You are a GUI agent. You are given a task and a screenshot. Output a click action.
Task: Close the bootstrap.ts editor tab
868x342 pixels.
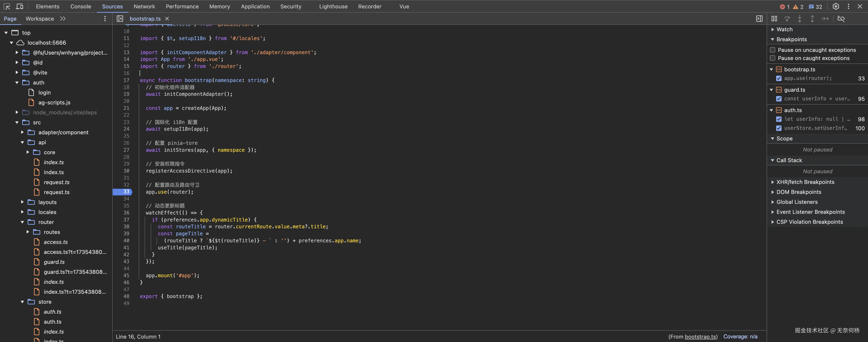coord(167,19)
